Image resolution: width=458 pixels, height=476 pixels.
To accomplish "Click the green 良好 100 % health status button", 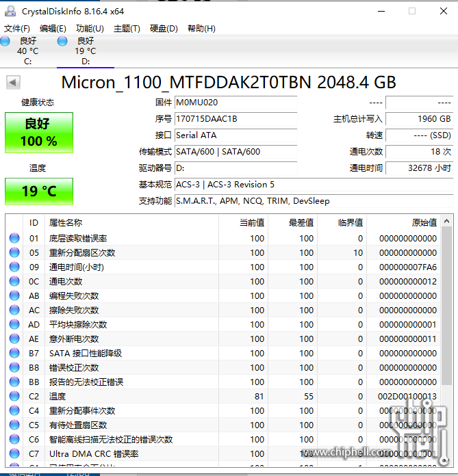I will click(39, 133).
